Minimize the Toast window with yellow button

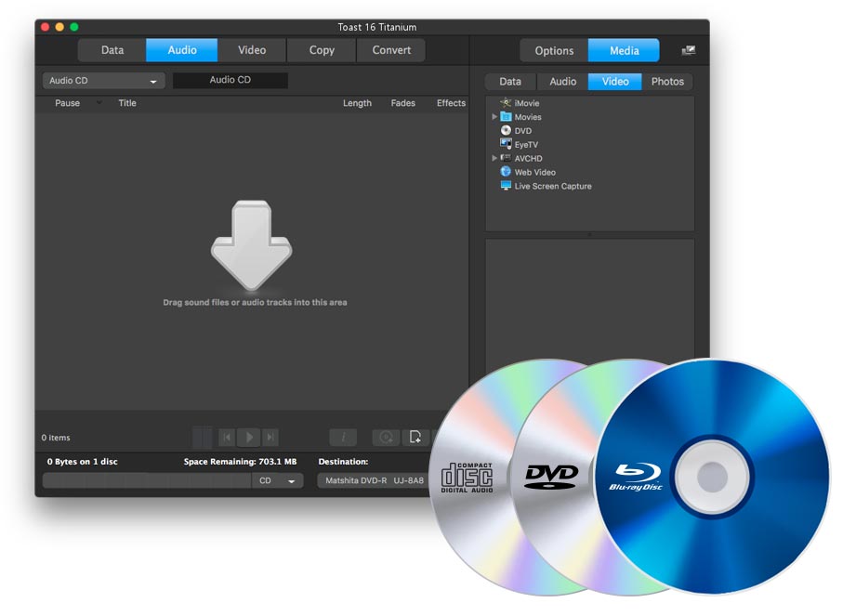click(x=59, y=27)
